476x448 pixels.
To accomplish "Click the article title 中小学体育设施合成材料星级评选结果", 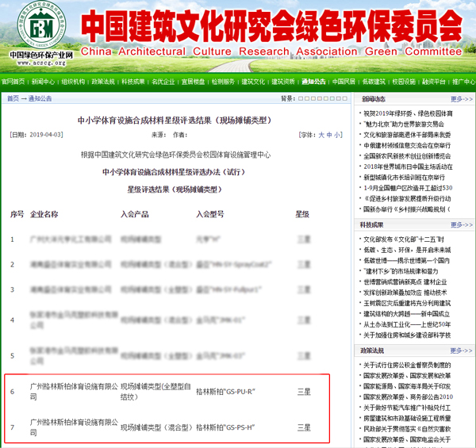I will point(175,121).
